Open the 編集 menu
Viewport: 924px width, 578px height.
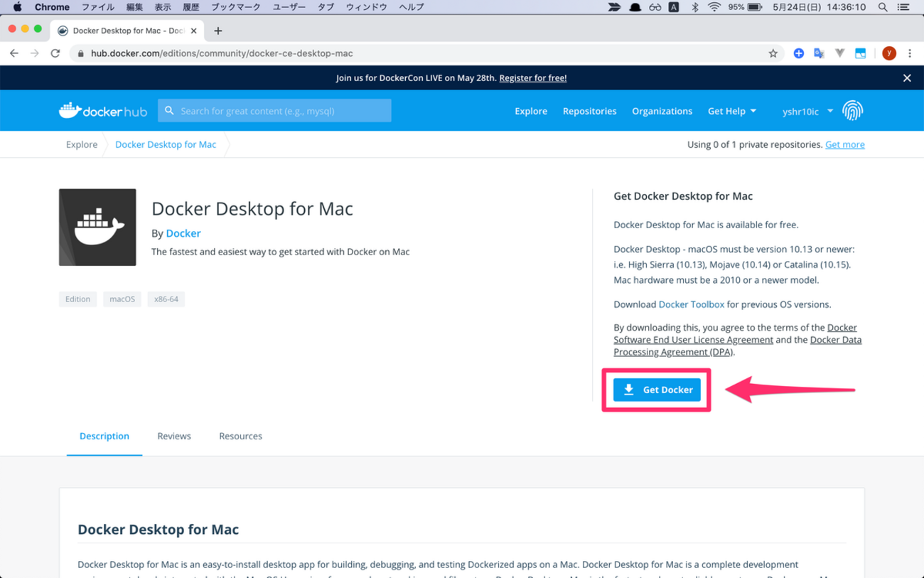134,7
